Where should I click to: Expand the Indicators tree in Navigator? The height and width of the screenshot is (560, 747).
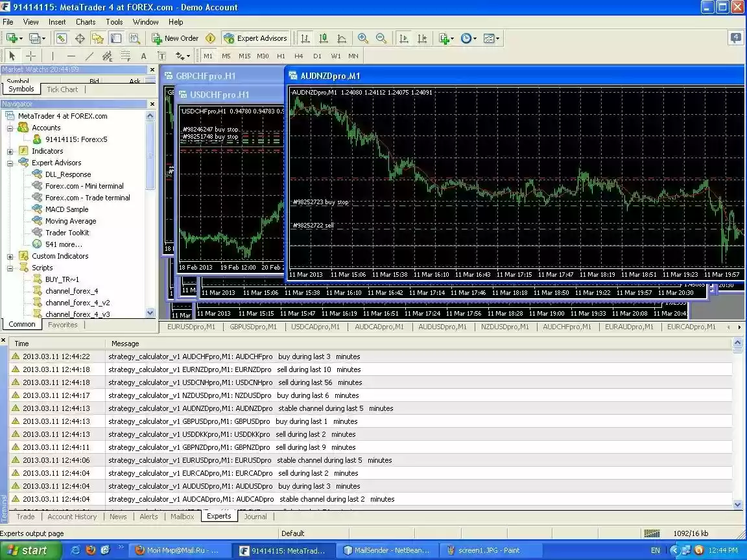pos(10,151)
